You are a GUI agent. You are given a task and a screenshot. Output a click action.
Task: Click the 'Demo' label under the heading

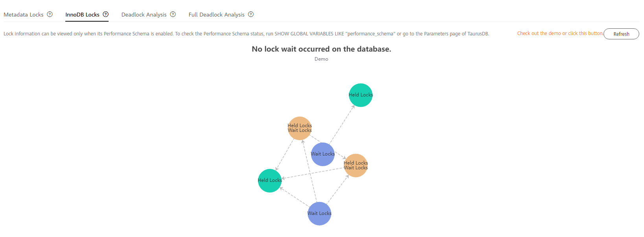coord(321,59)
